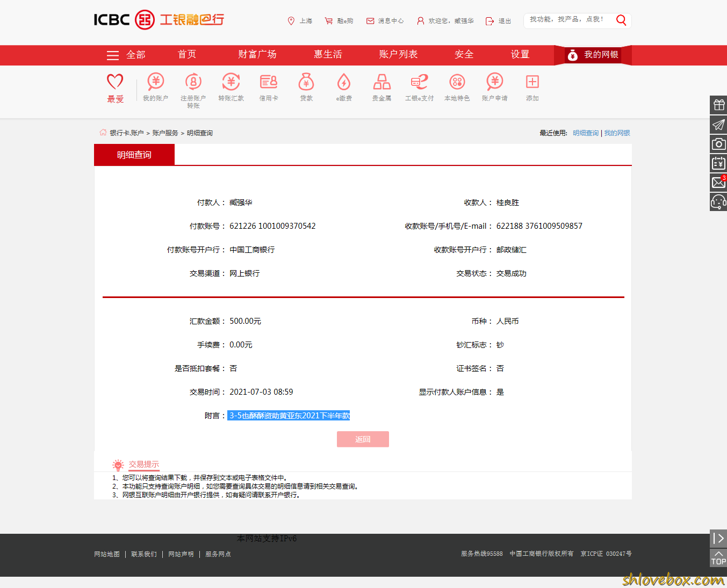Viewport: 727px width, 588px height.
Task: Select the 明细查询 red tab
Action: [134, 155]
